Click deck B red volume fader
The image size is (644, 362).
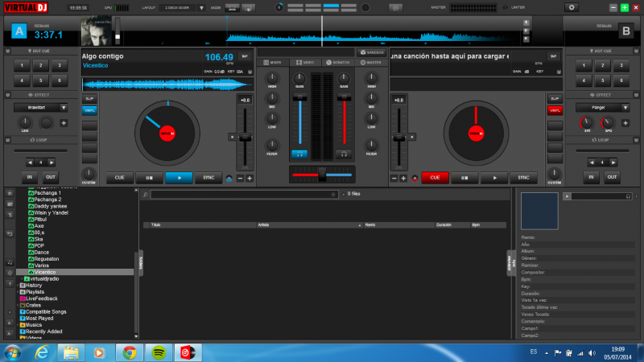[345, 97]
